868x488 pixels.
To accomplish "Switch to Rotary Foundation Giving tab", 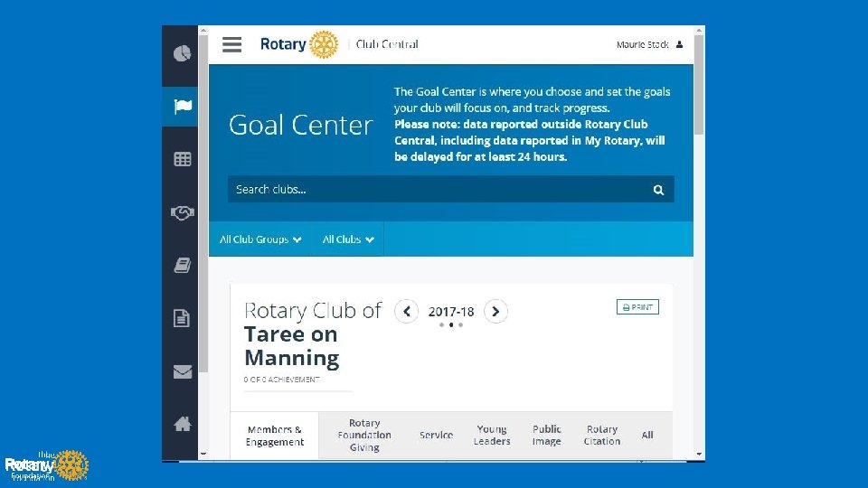I will pos(364,435).
